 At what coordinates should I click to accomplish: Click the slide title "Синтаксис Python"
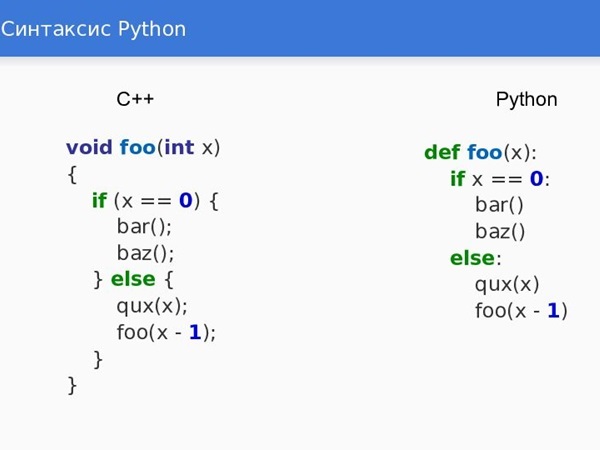pos(93,29)
